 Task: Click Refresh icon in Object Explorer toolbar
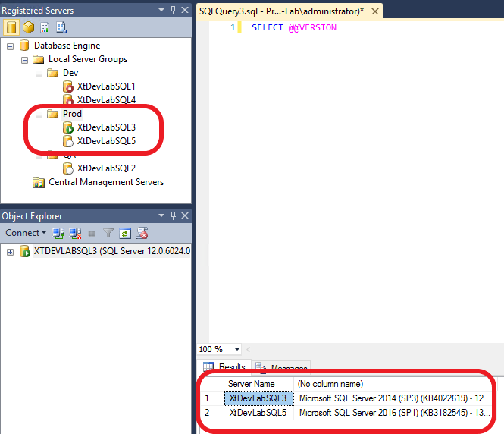(125, 233)
